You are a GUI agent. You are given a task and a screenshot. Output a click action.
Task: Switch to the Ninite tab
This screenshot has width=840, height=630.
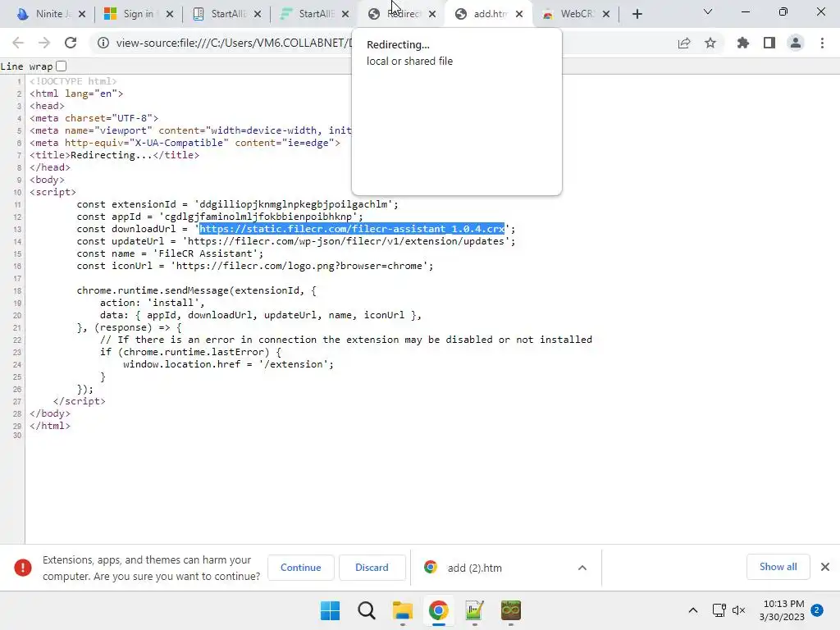(46, 14)
